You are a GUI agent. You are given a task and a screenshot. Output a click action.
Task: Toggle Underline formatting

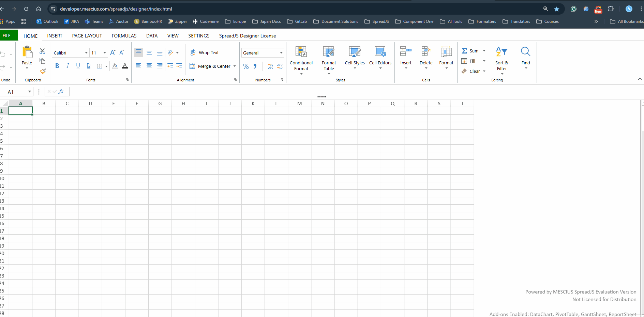click(78, 66)
